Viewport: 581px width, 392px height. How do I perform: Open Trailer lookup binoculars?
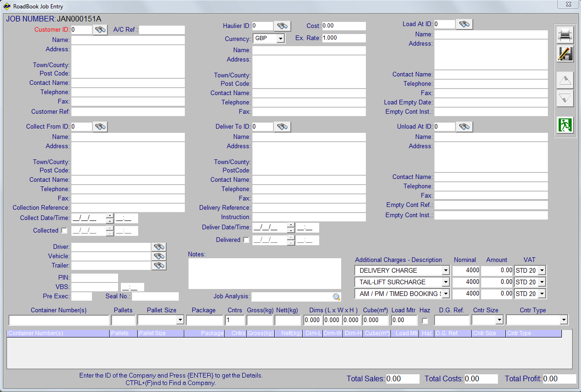tap(159, 266)
